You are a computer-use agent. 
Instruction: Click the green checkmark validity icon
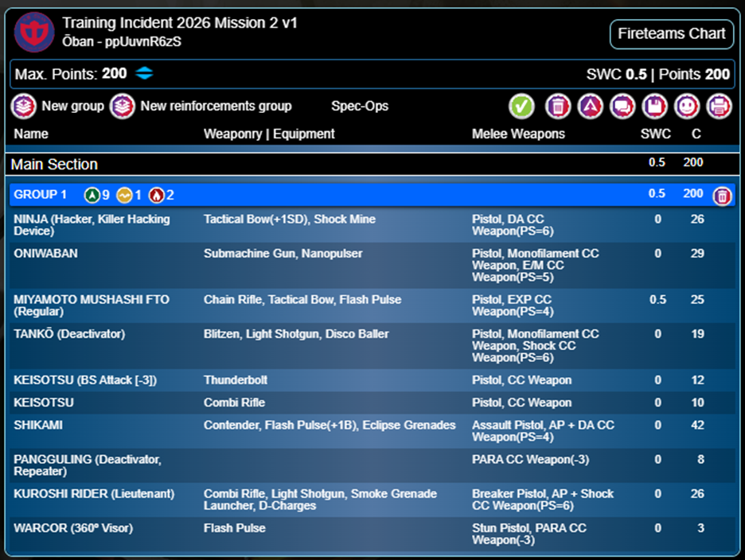click(x=521, y=106)
